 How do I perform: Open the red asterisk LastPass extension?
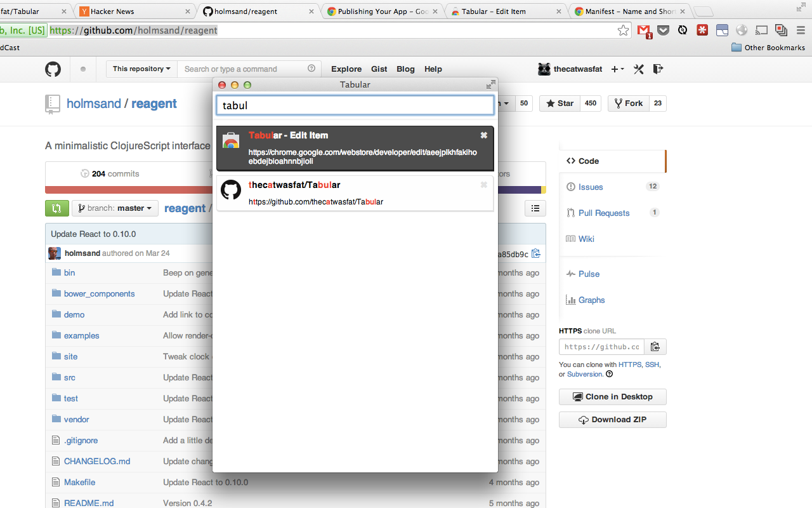pyautogui.click(x=702, y=30)
